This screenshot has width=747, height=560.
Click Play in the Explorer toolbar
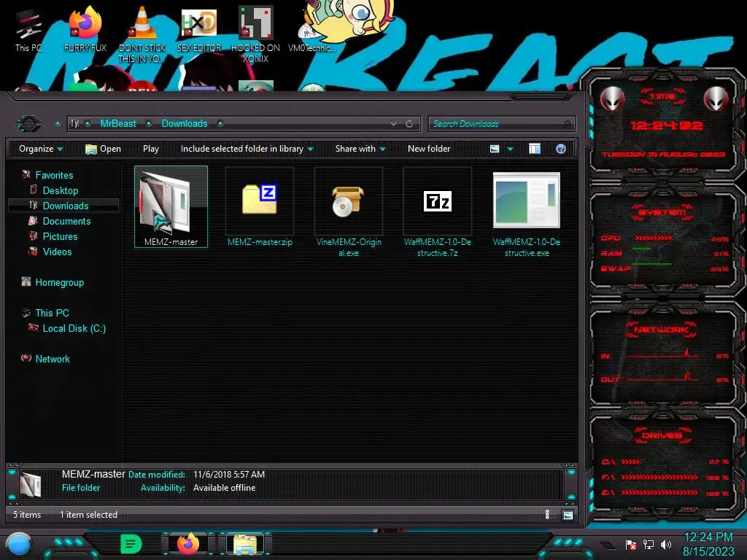(151, 149)
